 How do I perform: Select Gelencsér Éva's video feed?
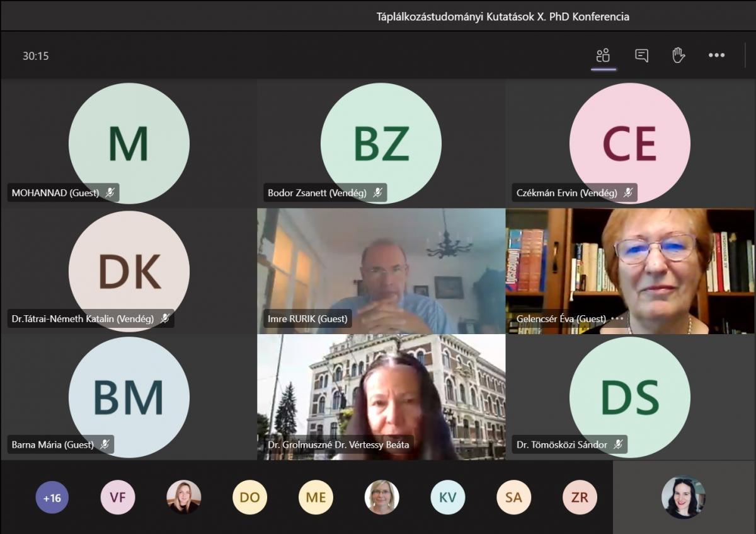(630, 271)
